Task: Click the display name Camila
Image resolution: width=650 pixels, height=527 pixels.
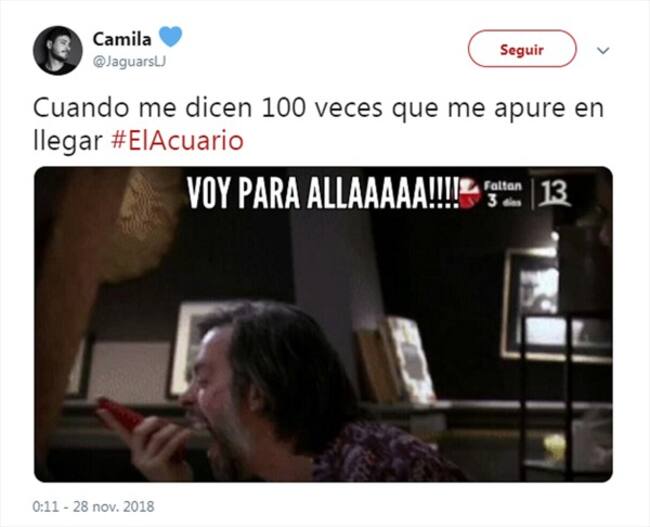Action: 122,39
